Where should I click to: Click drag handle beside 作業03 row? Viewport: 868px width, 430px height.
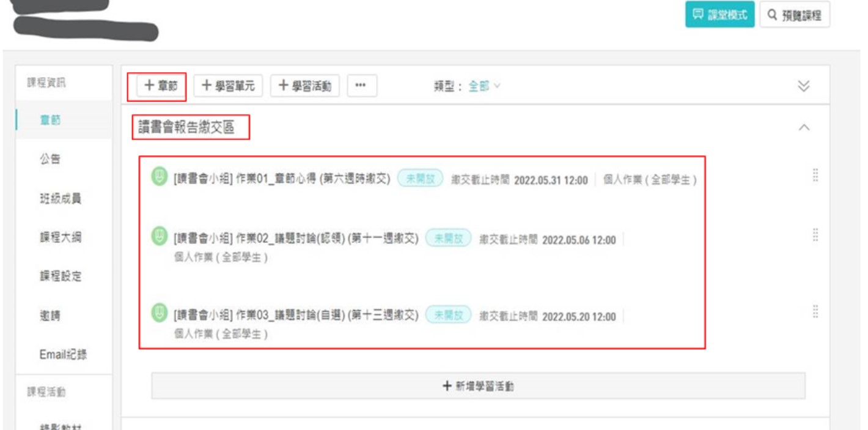click(815, 311)
